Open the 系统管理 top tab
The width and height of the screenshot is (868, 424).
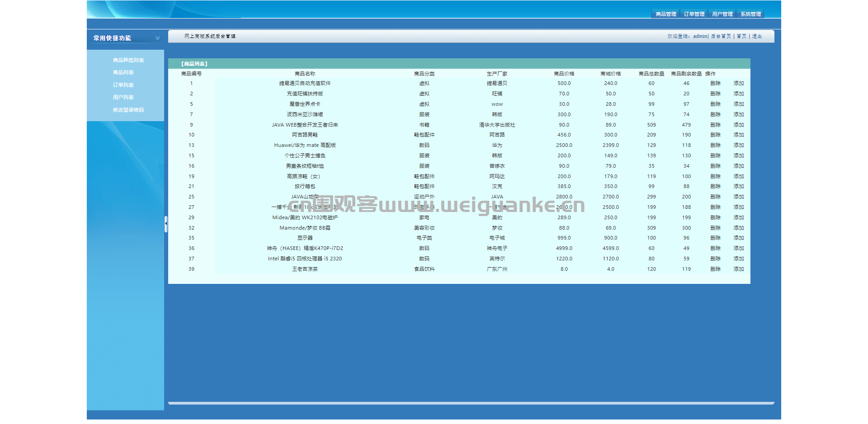click(x=750, y=14)
